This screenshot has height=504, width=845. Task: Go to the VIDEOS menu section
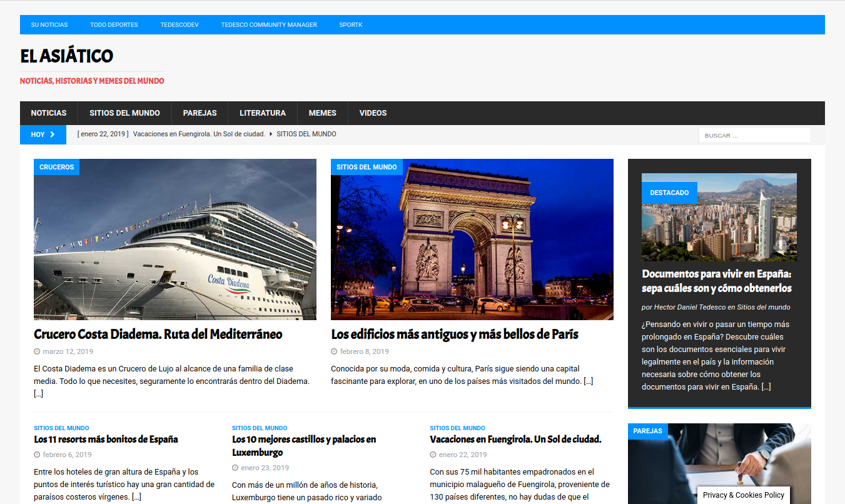[373, 113]
